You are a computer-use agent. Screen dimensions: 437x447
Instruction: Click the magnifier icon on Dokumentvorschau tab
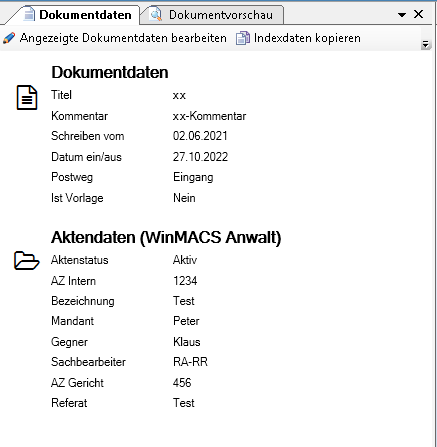tap(156, 15)
